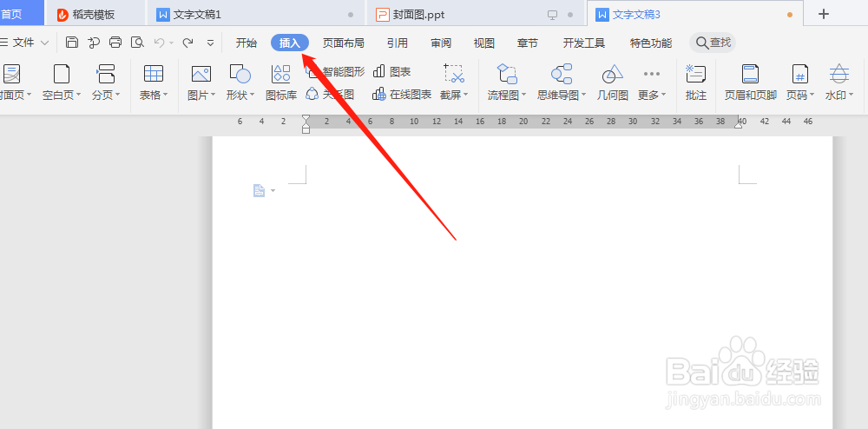868x429 pixels.
Task: Click 图表 chart button
Action: 392,72
